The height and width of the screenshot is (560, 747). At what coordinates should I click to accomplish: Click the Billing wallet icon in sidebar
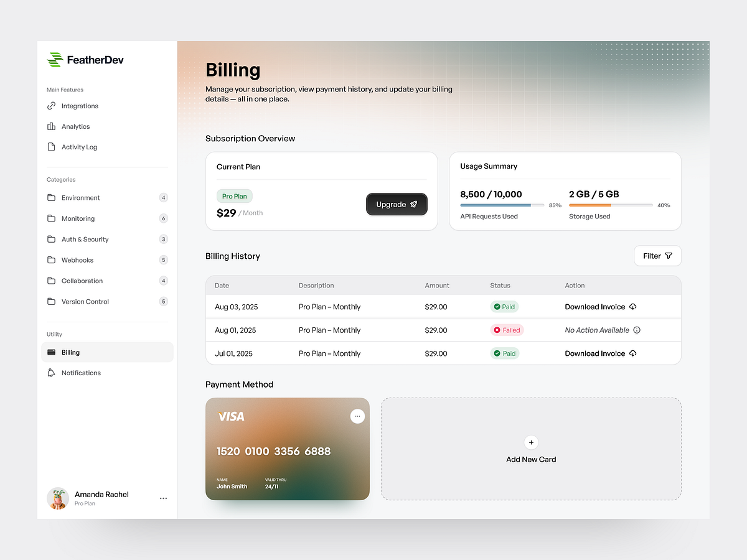click(52, 352)
